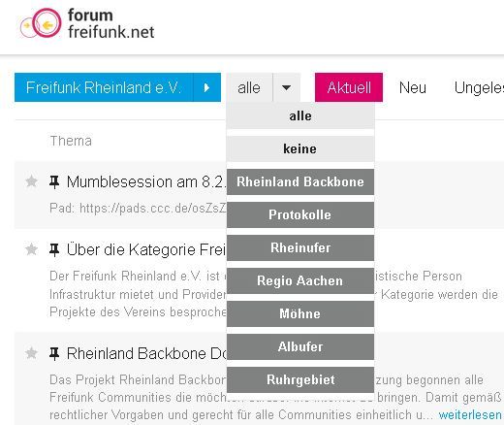Click the forum freifunk.net logo
Viewport: 504px width, 425px height.
(87, 23)
